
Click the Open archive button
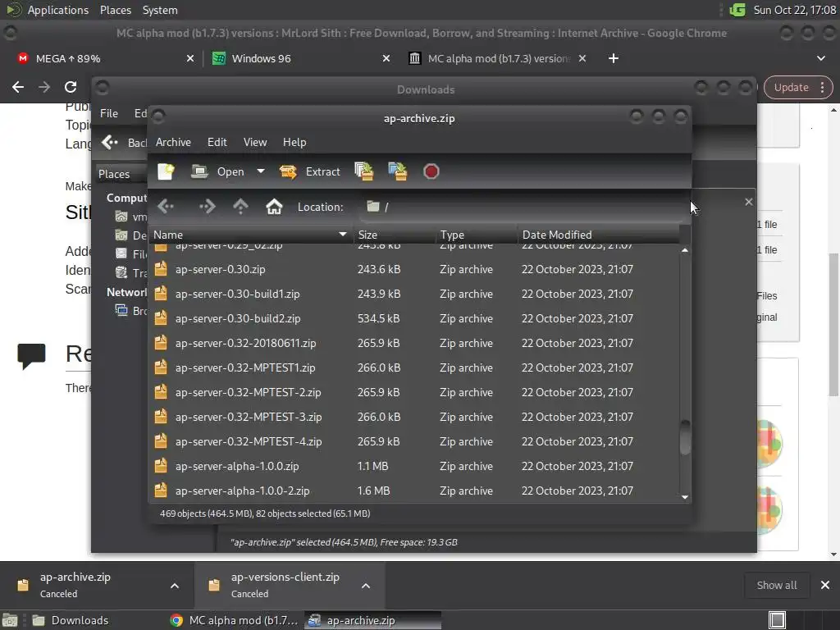pos(217,171)
